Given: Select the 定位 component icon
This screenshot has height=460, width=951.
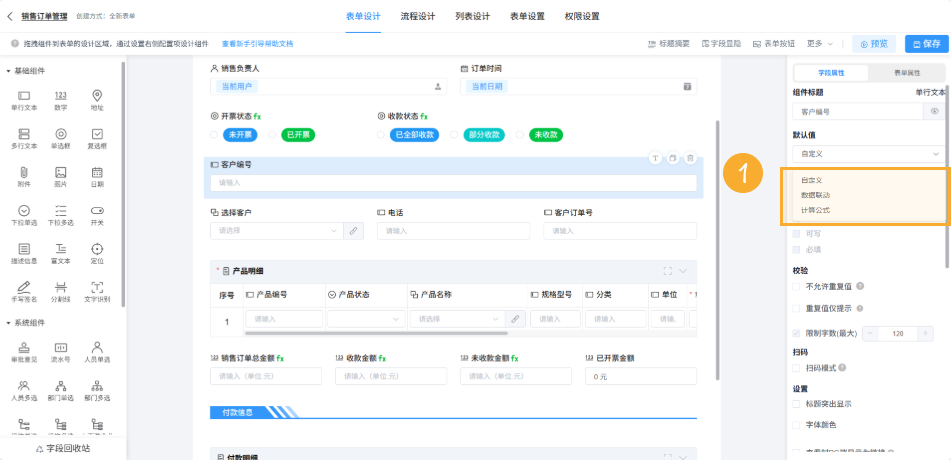Looking at the screenshot, I should [x=96, y=249].
